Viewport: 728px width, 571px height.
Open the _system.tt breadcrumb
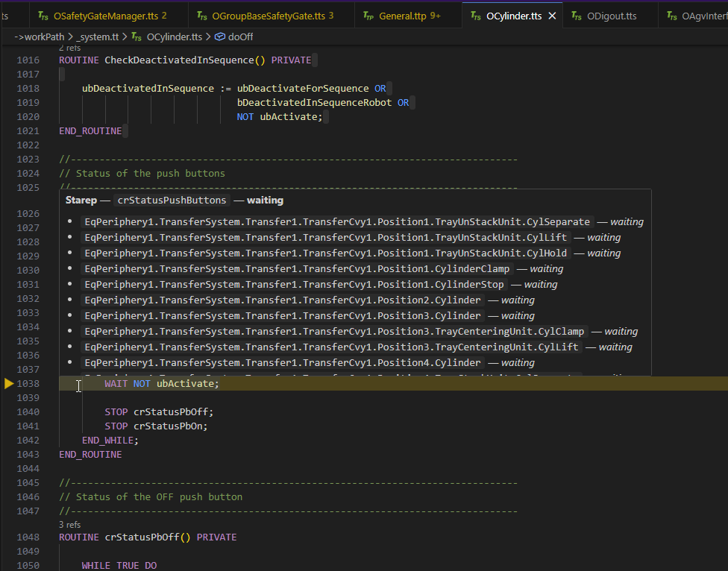pos(98,37)
